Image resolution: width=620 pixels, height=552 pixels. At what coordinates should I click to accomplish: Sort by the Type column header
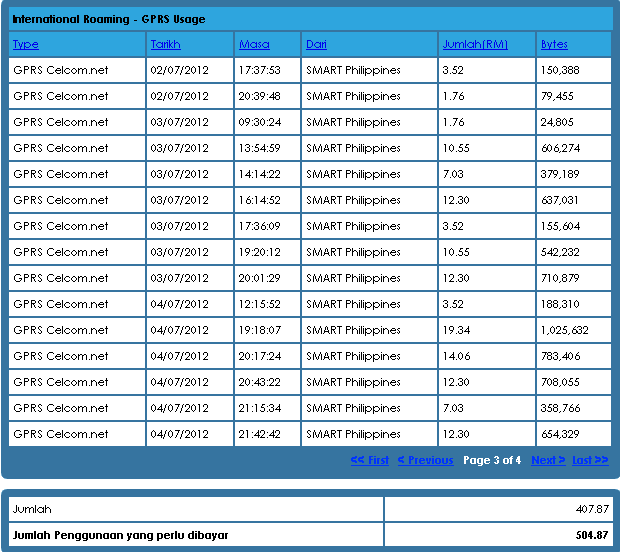26,44
